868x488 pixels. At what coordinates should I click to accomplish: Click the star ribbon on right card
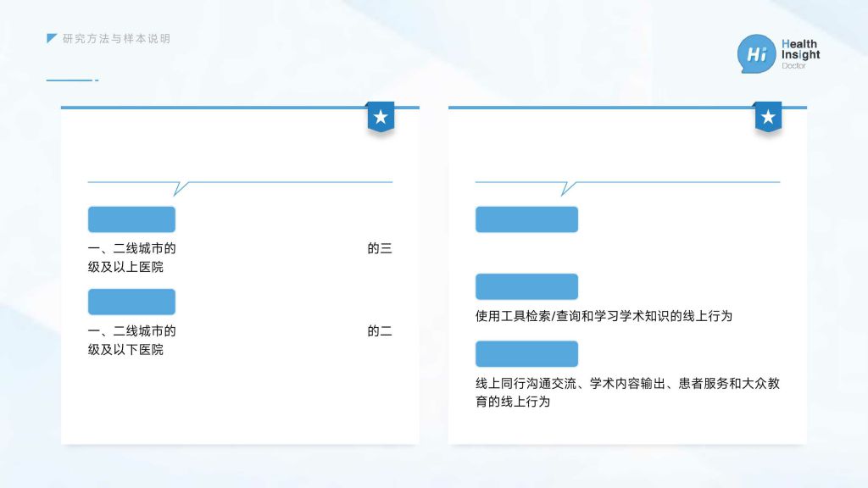point(768,117)
